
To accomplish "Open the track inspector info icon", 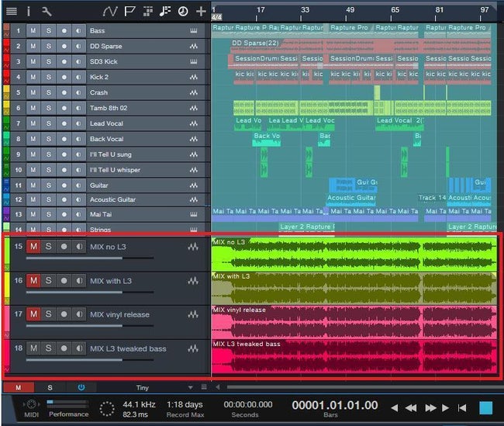I will (29, 11).
